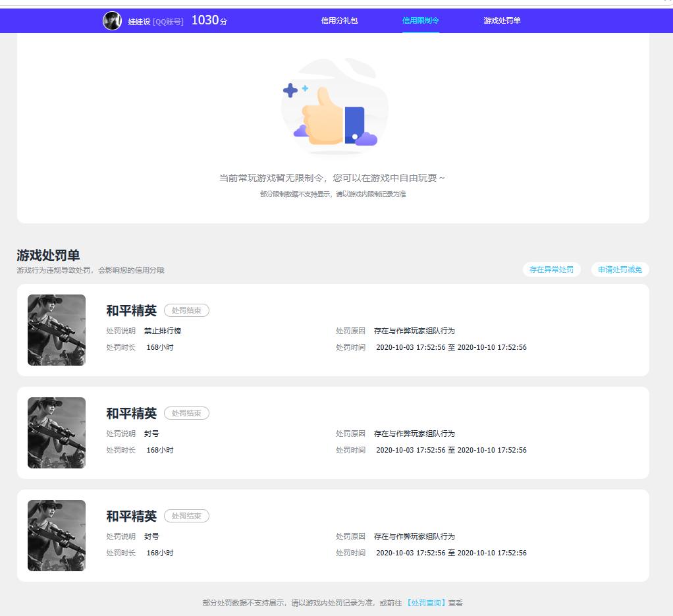Click the 存在异常处罚 button
This screenshot has height=616, width=673.
pos(552,269)
